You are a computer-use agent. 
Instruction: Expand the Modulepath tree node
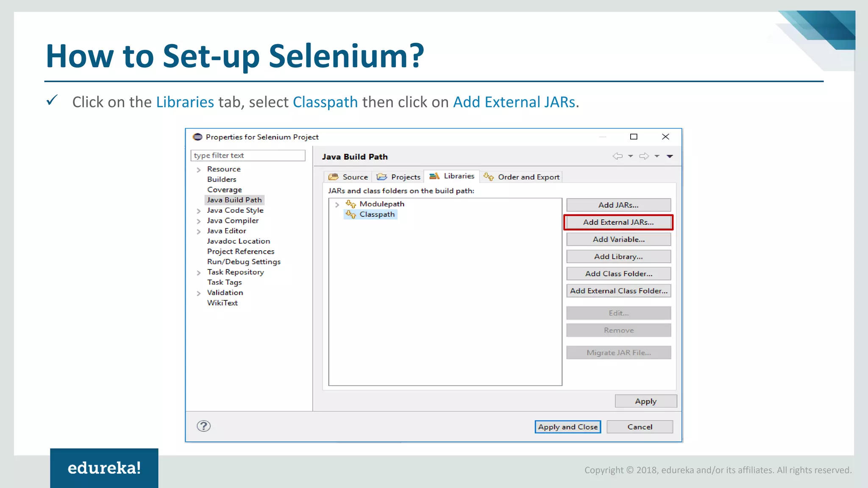pos(337,205)
